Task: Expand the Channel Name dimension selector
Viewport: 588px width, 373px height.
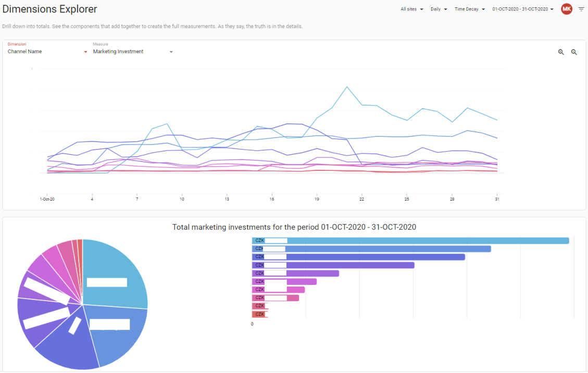Action: coord(47,52)
